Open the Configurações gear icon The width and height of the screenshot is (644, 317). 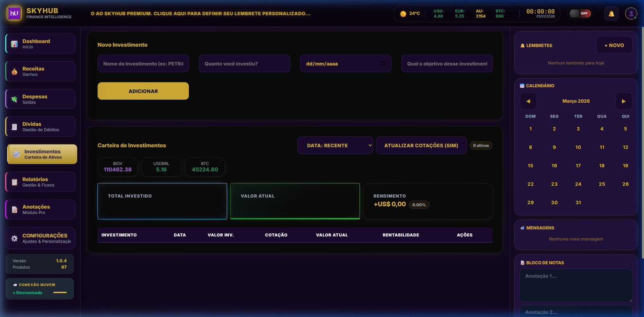[x=14, y=238]
